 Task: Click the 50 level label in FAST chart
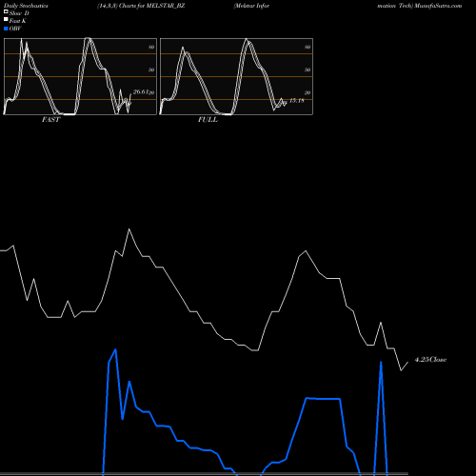[x=151, y=69]
